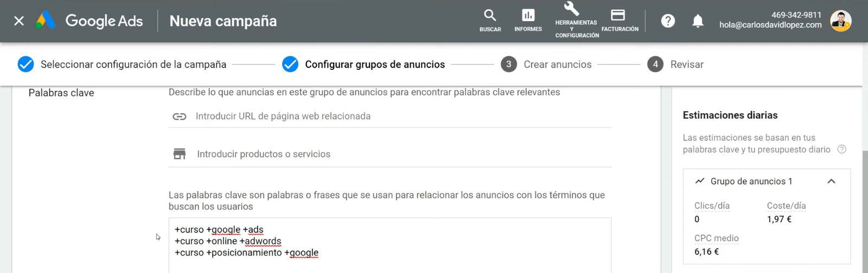Click the Nueva campaña title
This screenshot has width=868, height=273.
pyautogui.click(x=223, y=21)
